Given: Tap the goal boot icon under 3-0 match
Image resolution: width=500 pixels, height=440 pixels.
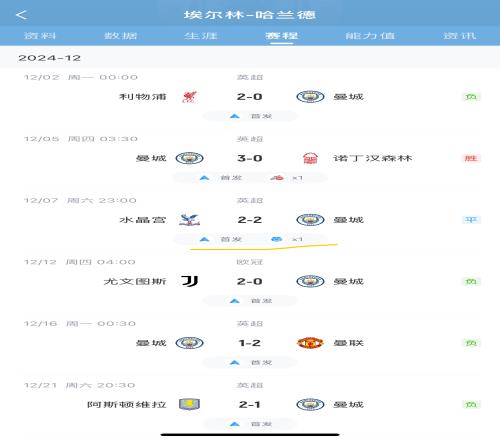Looking at the screenshot, I should point(277,178).
